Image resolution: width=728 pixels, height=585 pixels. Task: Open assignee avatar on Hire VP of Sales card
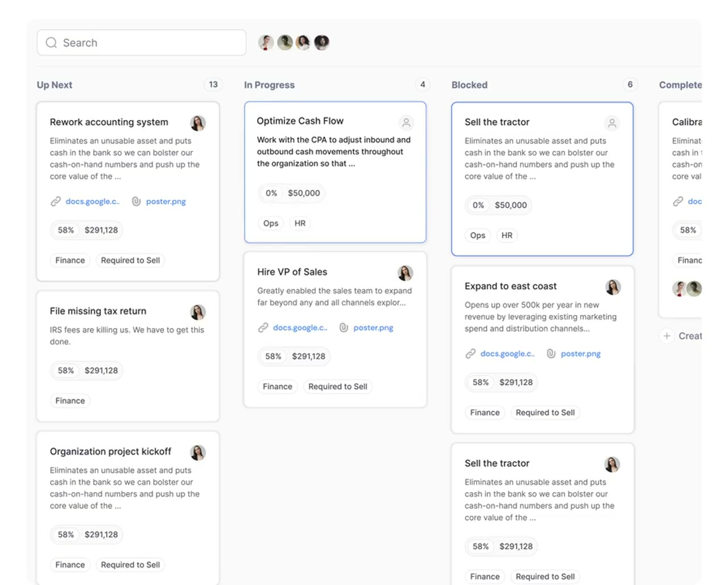406,273
